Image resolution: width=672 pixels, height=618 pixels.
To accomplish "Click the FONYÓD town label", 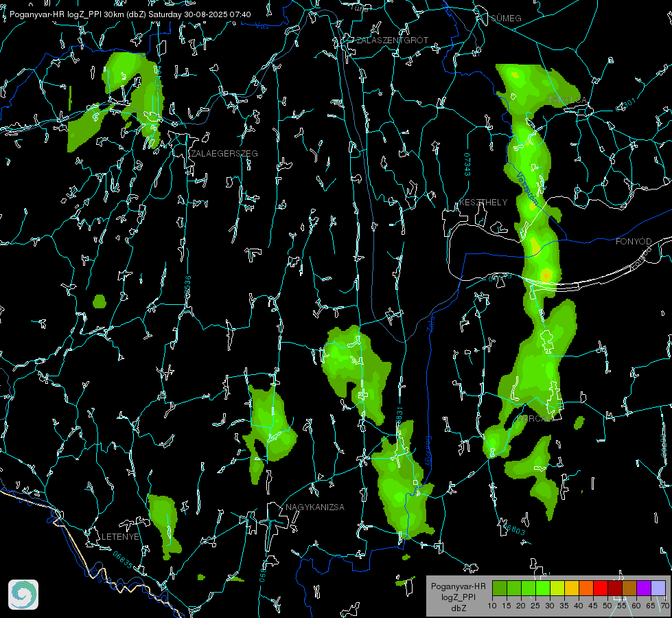I will (634, 242).
